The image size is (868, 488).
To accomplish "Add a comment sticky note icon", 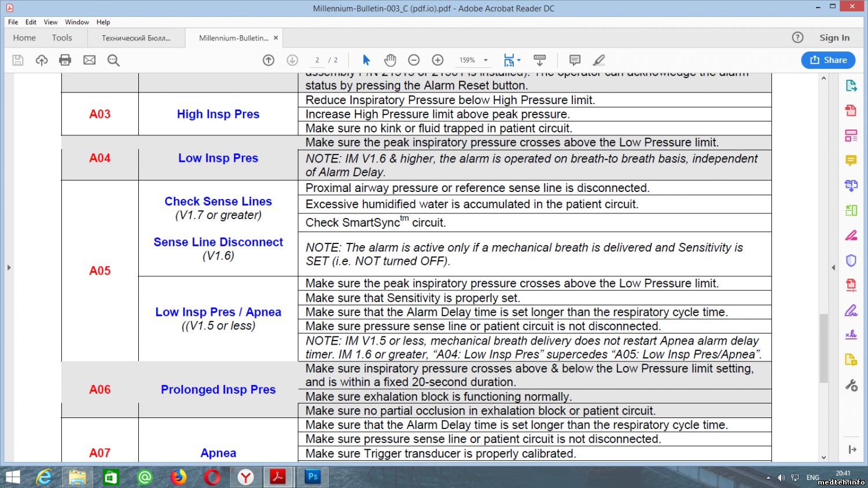I will [x=575, y=60].
